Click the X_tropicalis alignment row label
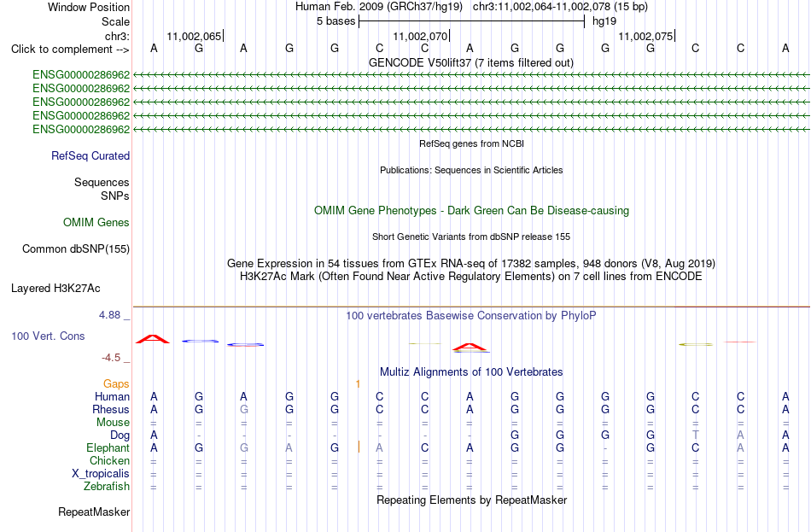 point(101,474)
